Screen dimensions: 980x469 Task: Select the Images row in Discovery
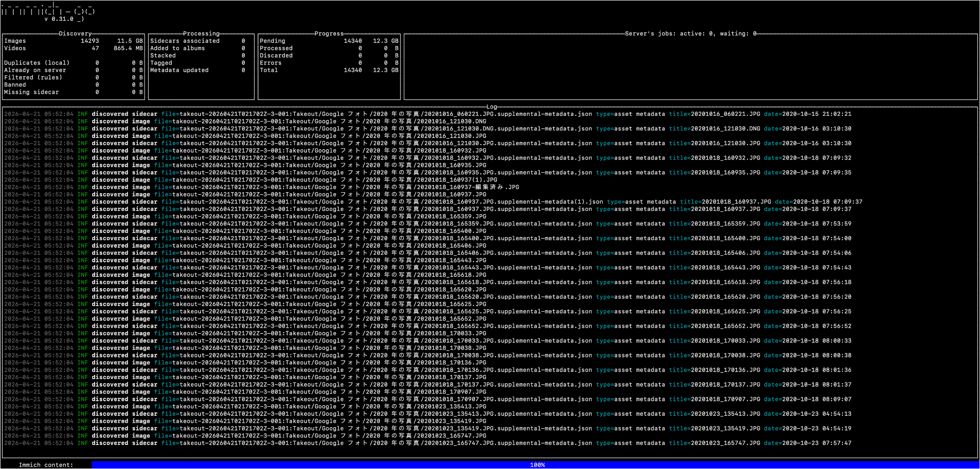[73, 41]
